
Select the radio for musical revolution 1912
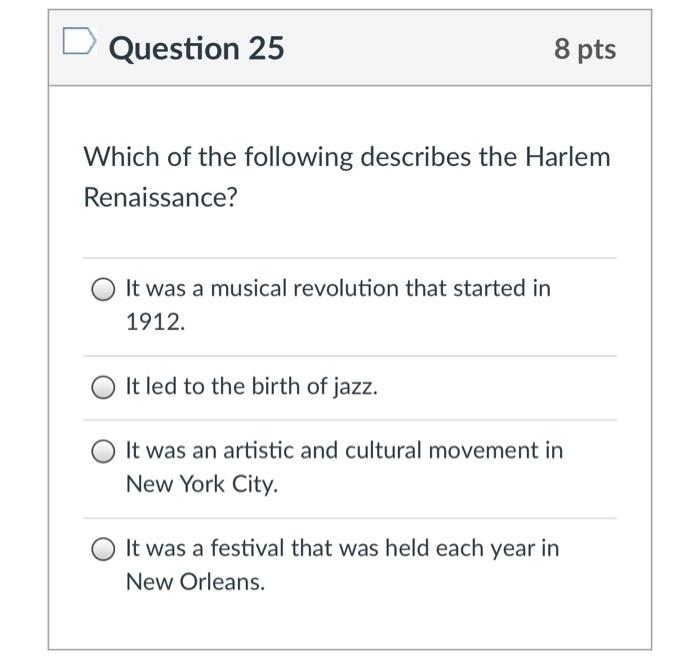104,290
